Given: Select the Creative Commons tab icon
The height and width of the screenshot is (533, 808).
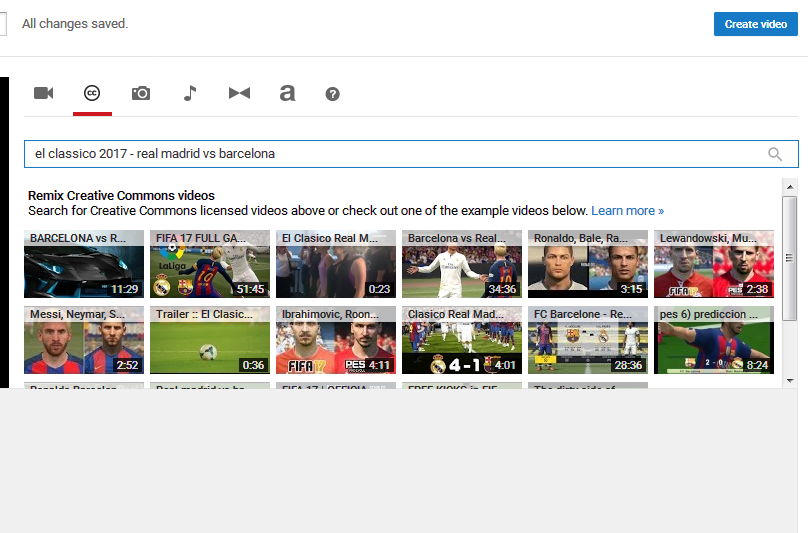Looking at the screenshot, I should pos(92,93).
